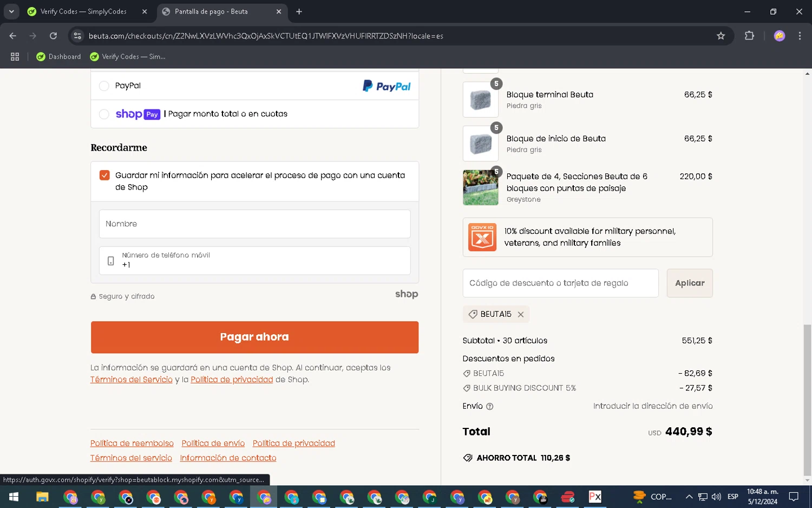Screen dimensions: 812x508
Task: Select the PayPal radio button
Action: [104, 86]
